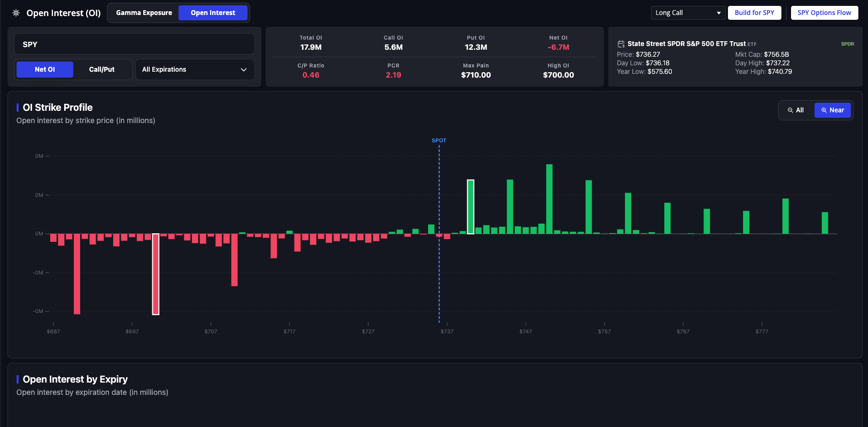This screenshot has width=868, height=427.
Task: Click the Year Low: $575.60 text
Action: coord(645,72)
